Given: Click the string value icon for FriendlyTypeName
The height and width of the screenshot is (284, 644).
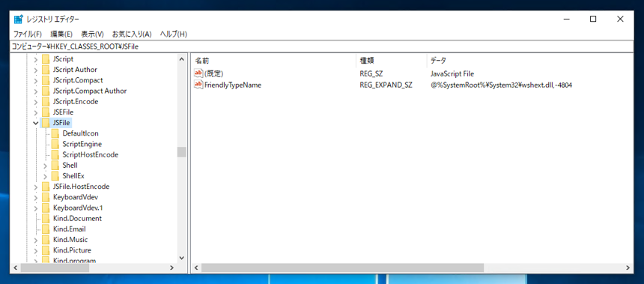Looking at the screenshot, I should (198, 85).
